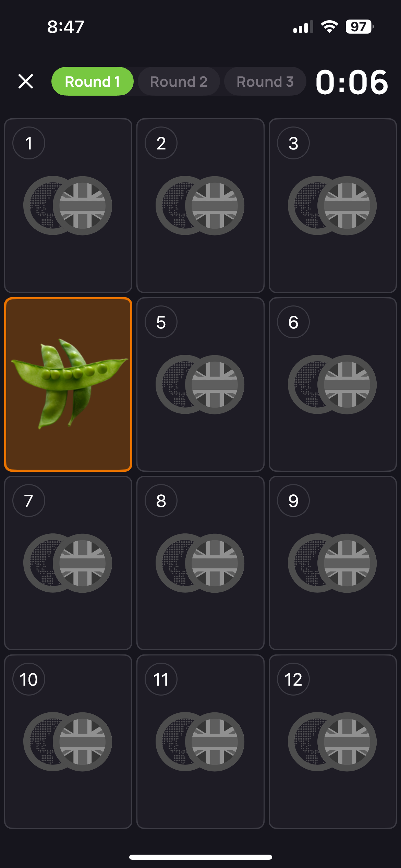The width and height of the screenshot is (401, 868).
Task: Switch to the Round 3 tab
Action: click(x=265, y=81)
